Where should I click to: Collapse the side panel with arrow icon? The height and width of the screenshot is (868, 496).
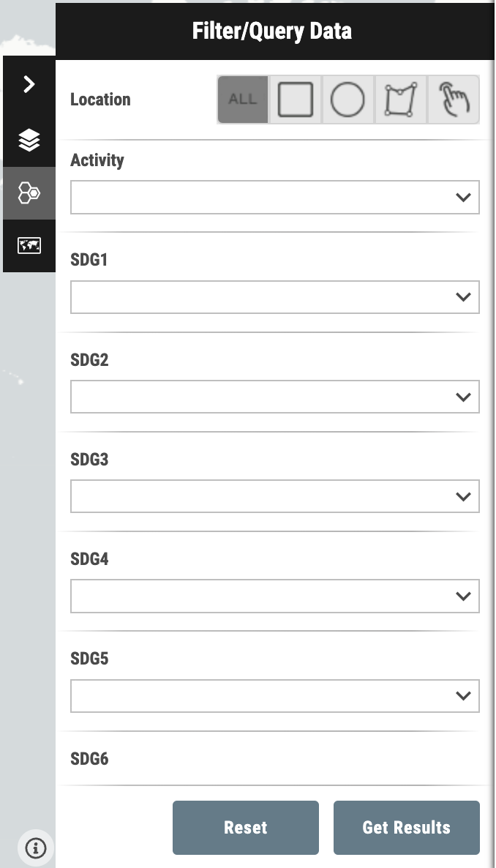pos(29,84)
